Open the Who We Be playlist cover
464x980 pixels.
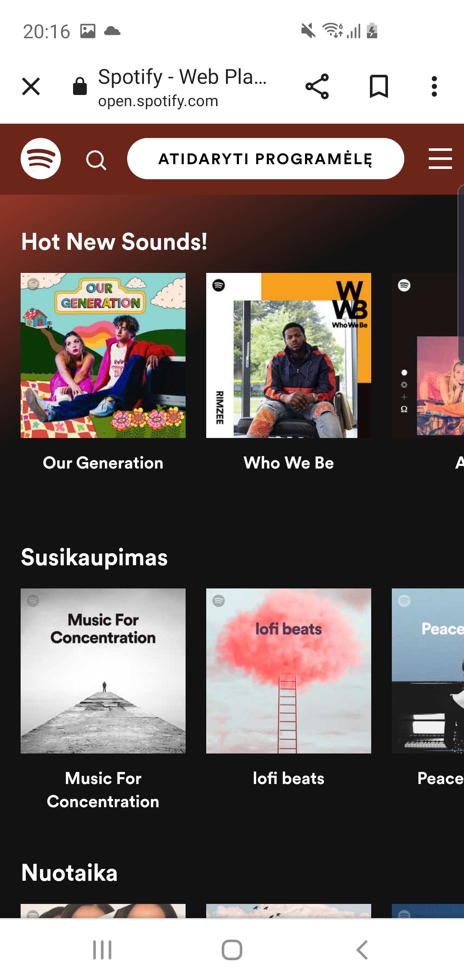click(289, 355)
